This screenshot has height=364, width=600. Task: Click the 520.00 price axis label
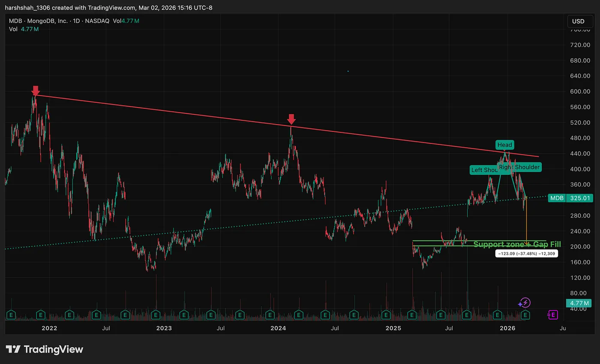point(581,122)
